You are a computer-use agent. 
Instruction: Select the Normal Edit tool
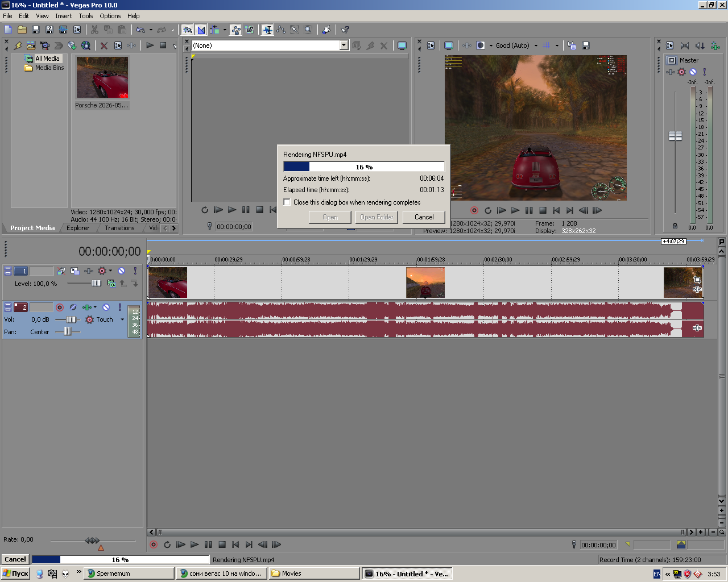267,30
